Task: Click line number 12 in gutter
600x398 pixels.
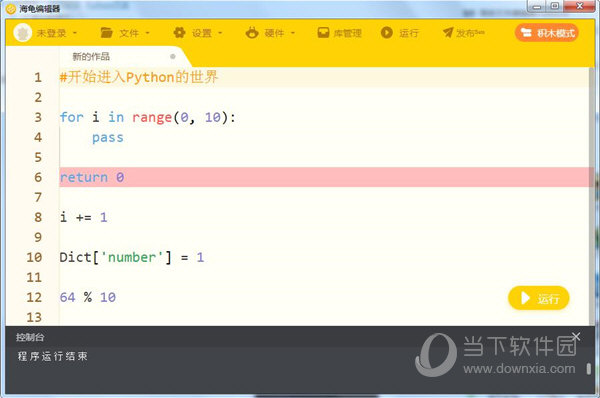Action: pyautogui.click(x=34, y=297)
